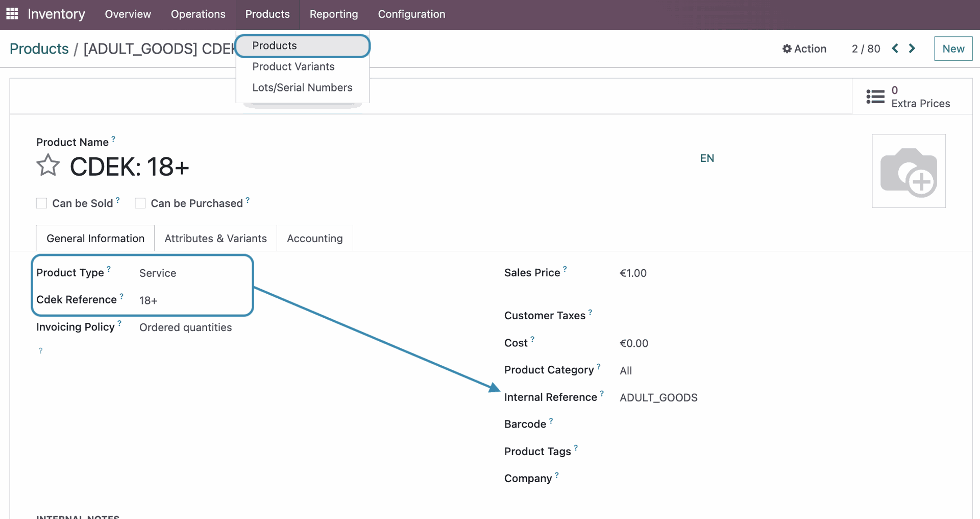Image resolution: width=980 pixels, height=519 pixels.
Task: Open the Reporting menu
Action: (x=333, y=14)
